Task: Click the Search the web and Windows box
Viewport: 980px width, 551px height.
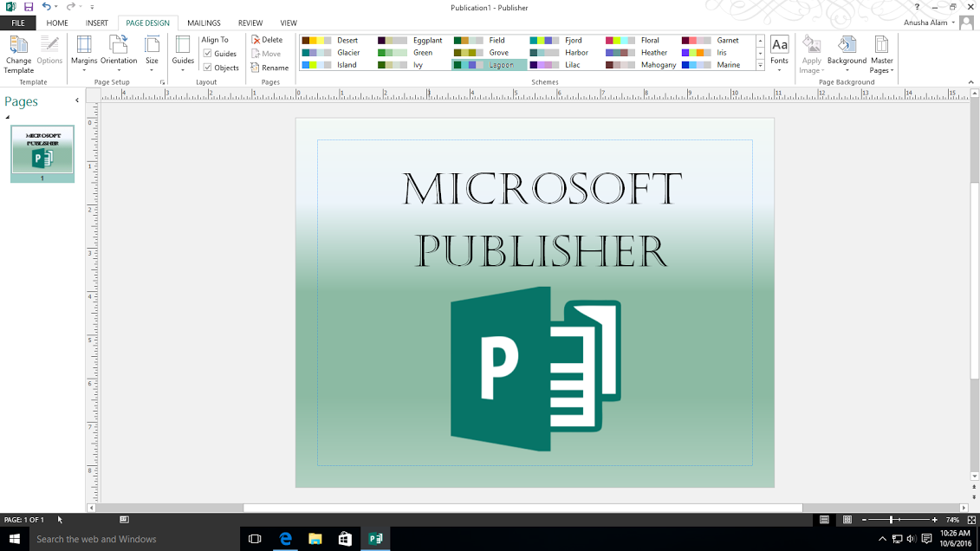Action: (134, 539)
